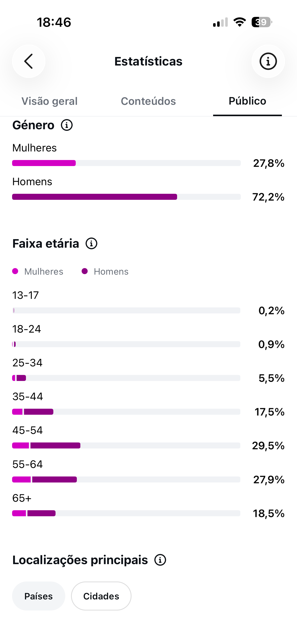Tap the info icon beside Faixa etária
Viewport: 297px width, 644px height.
[x=91, y=244]
